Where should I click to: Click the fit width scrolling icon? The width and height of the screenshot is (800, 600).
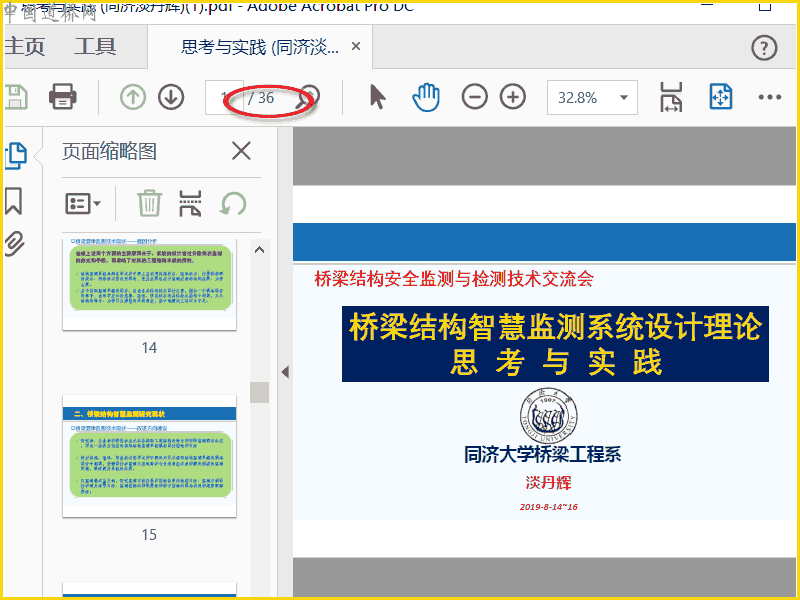coord(671,97)
